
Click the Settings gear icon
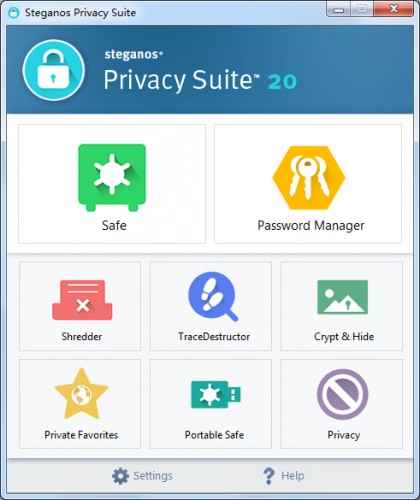coord(120,476)
